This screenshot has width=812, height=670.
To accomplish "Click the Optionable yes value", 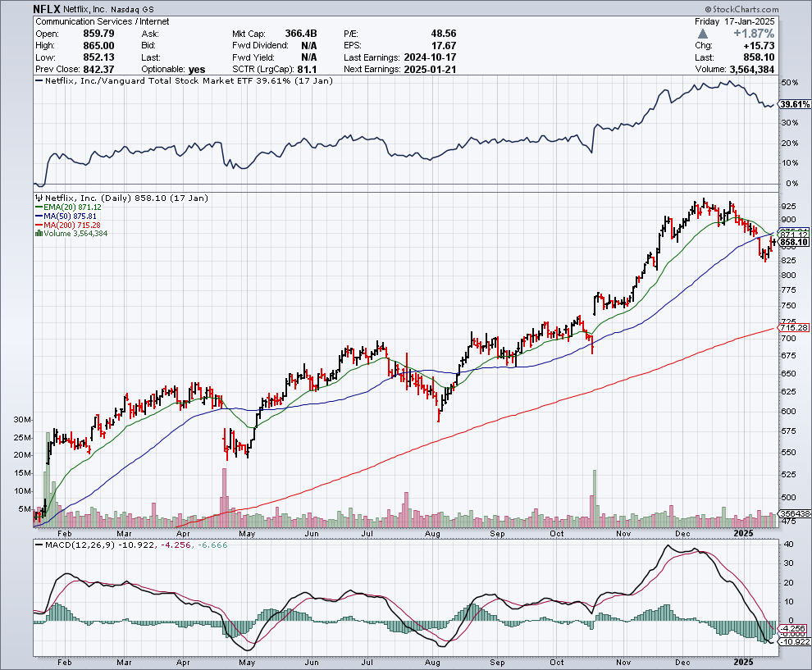I will [x=197, y=70].
